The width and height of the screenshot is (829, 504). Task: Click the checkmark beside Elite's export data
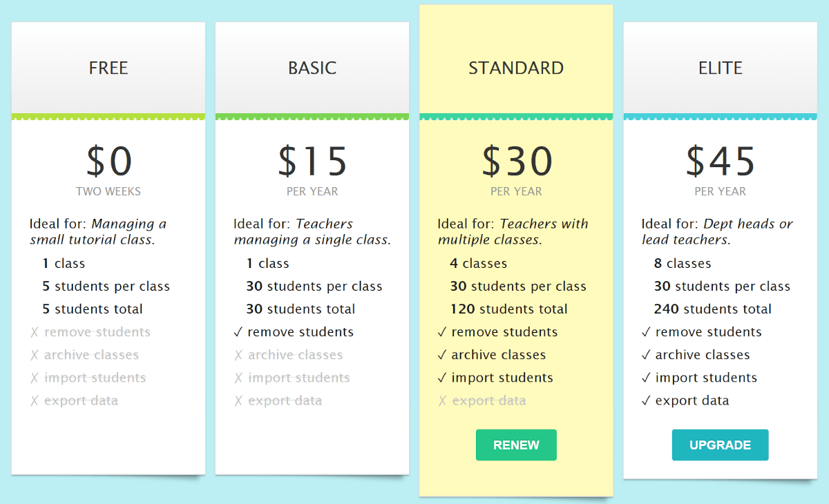pyautogui.click(x=646, y=401)
